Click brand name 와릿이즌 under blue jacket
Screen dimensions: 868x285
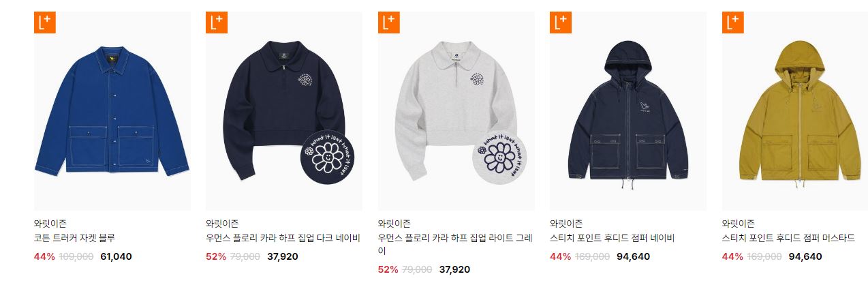click(50, 223)
